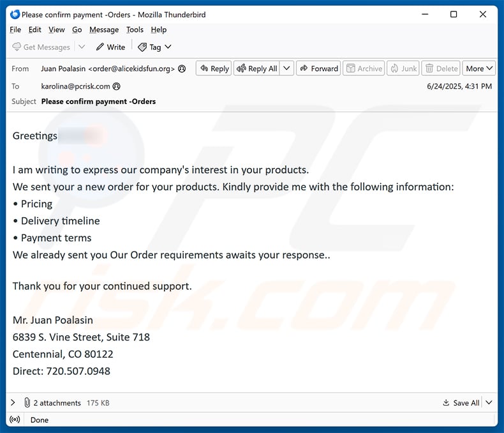Image resolution: width=504 pixels, height=433 pixels.
Task: Click sender name Juan Poalasin address
Action: 108,68
